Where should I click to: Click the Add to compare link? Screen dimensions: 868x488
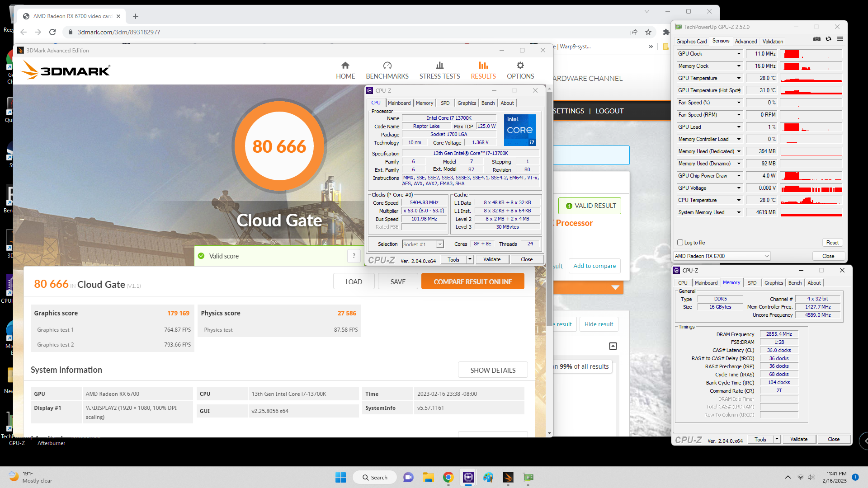pos(594,266)
